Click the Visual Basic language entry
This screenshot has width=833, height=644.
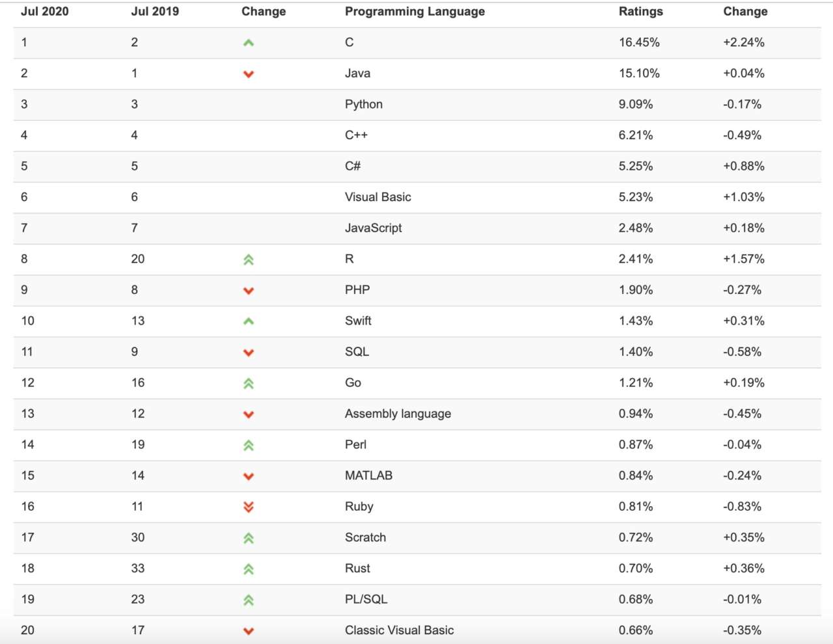[x=377, y=197]
